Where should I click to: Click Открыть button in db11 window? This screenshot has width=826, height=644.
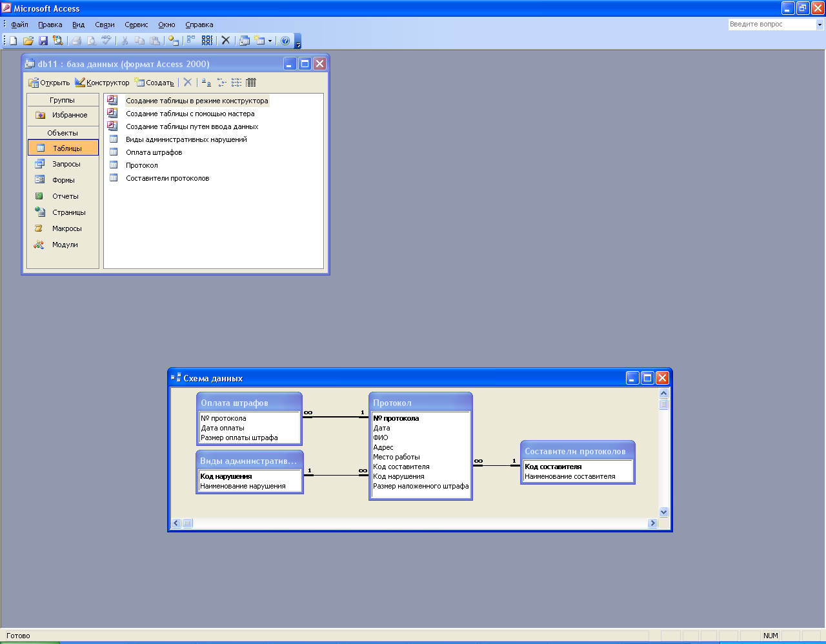(49, 83)
